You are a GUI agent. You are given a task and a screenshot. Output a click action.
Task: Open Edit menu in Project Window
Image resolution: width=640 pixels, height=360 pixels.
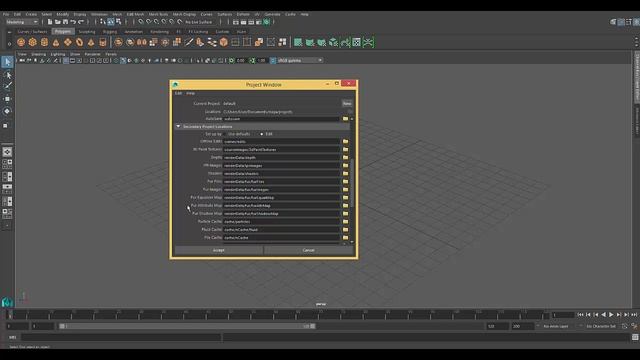tap(178, 93)
